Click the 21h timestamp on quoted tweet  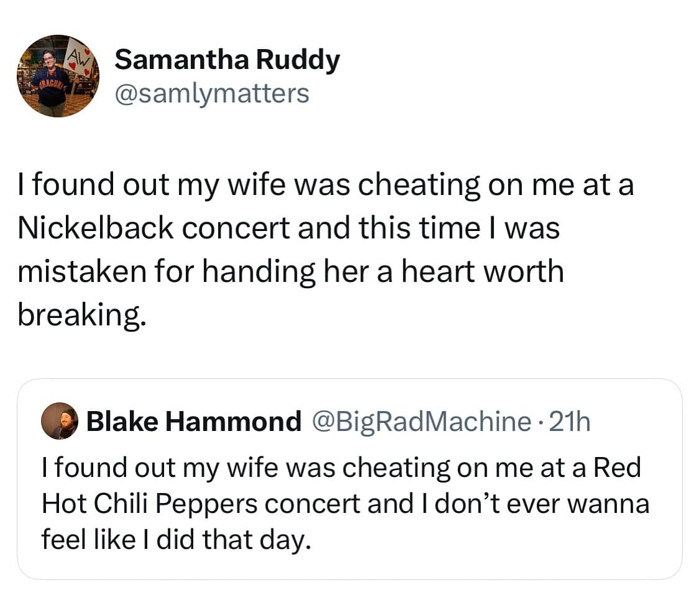[x=570, y=422]
